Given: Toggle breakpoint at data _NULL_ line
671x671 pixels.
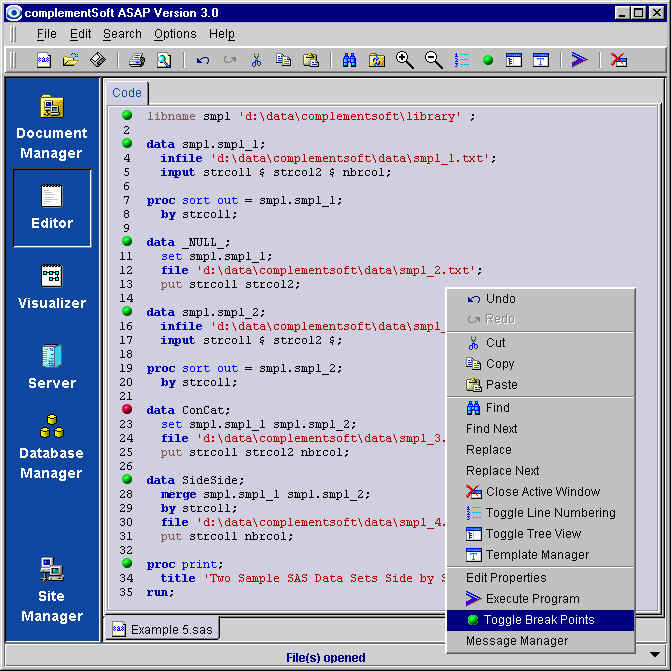Looking at the screenshot, I should click(127, 241).
